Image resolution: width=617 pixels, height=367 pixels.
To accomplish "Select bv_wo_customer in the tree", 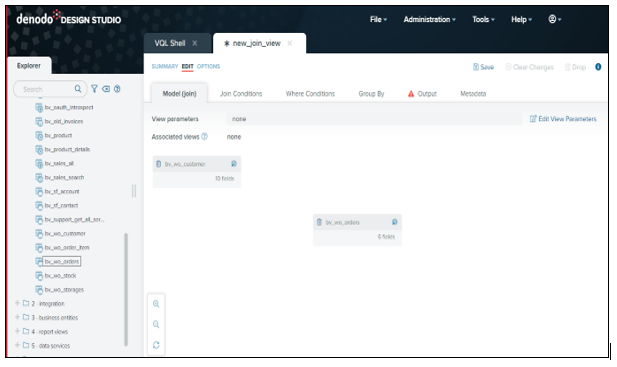I will point(65,234).
